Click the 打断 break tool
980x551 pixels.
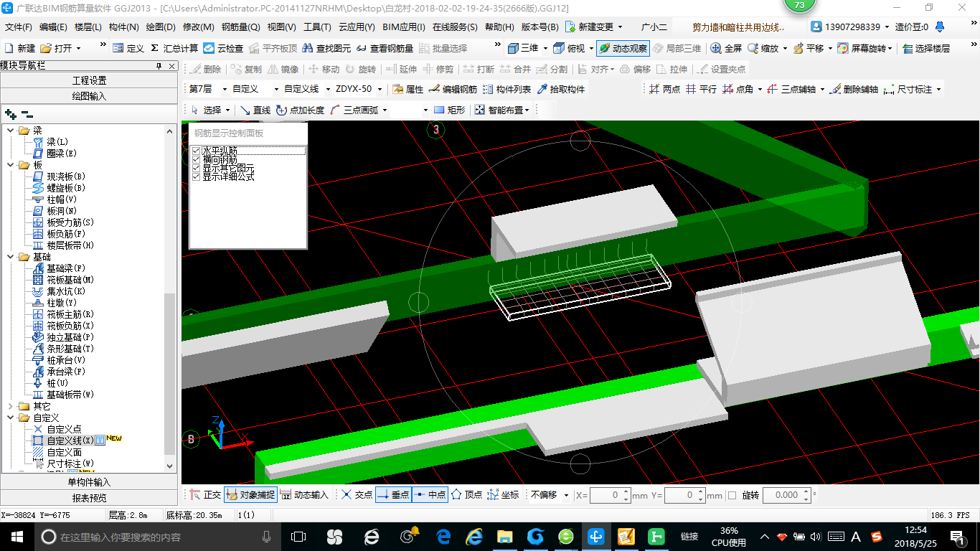[x=479, y=70]
